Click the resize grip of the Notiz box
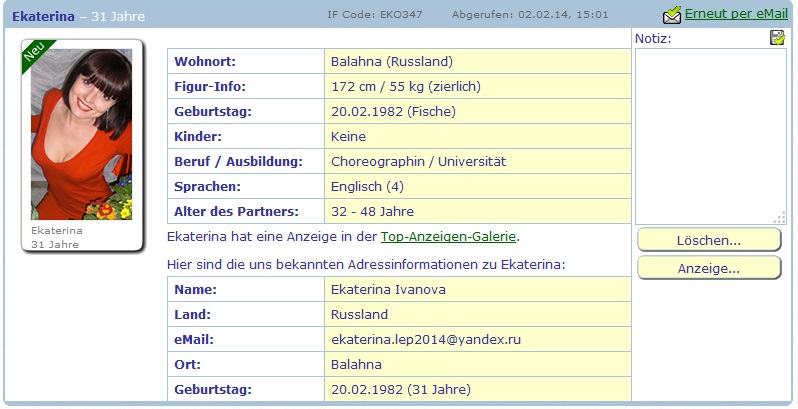This screenshot has height=409, width=798. 780,219
